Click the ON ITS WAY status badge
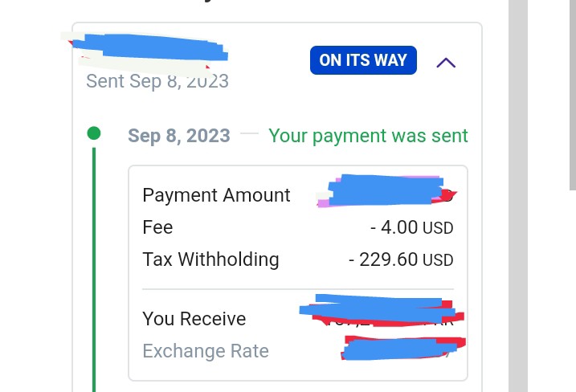Viewport: 576px width, 392px height. pyautogui.click(x=363, y=60)
